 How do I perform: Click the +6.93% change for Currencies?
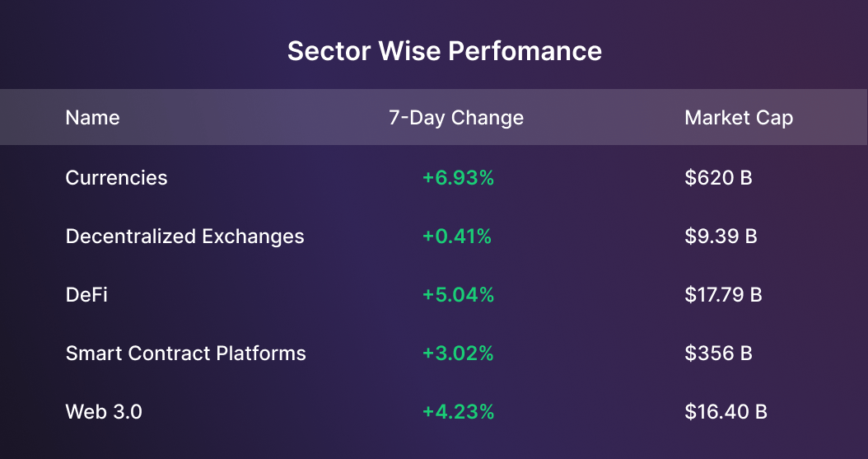click(x=458, y=178)
